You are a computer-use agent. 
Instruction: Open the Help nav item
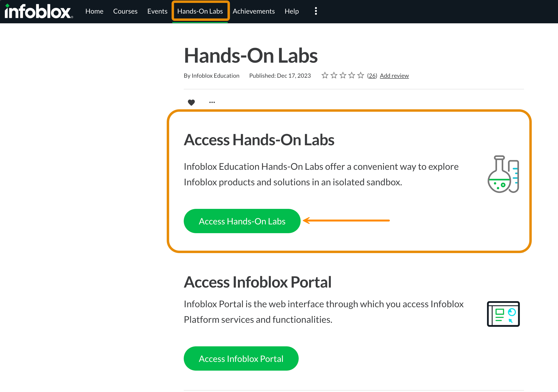292,11
